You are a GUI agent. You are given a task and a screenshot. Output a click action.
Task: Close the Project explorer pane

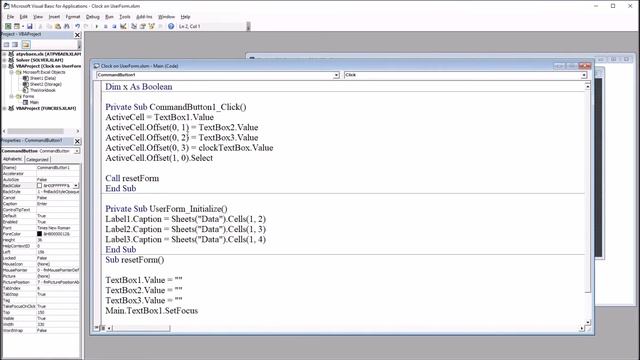(x=77, y=35)
